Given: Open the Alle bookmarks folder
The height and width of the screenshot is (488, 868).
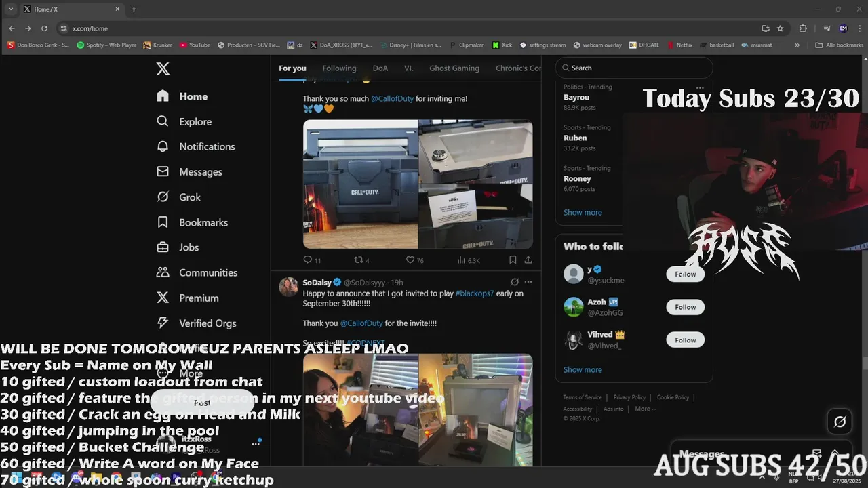Looking at the screenshot, I should click(x=840, y=45).
